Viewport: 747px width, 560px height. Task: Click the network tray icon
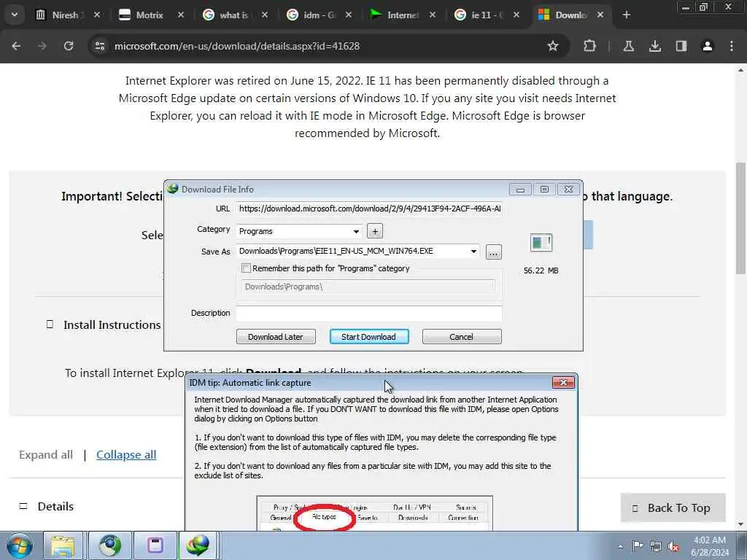coord(656,546)
